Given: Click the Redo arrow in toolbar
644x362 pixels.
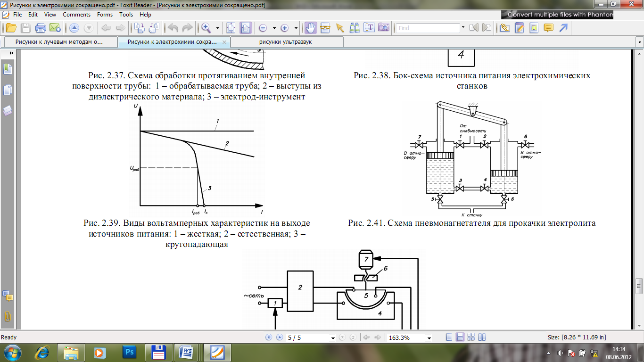Looking at the screenshot, I should tap(188, 28).
